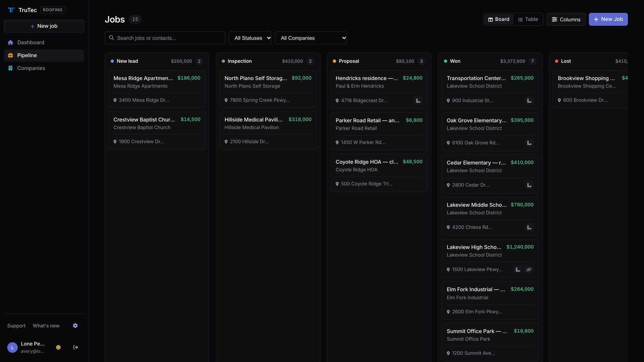The image size is (644, 362).
Task: Open the Columns options
Action: (566, 19)
